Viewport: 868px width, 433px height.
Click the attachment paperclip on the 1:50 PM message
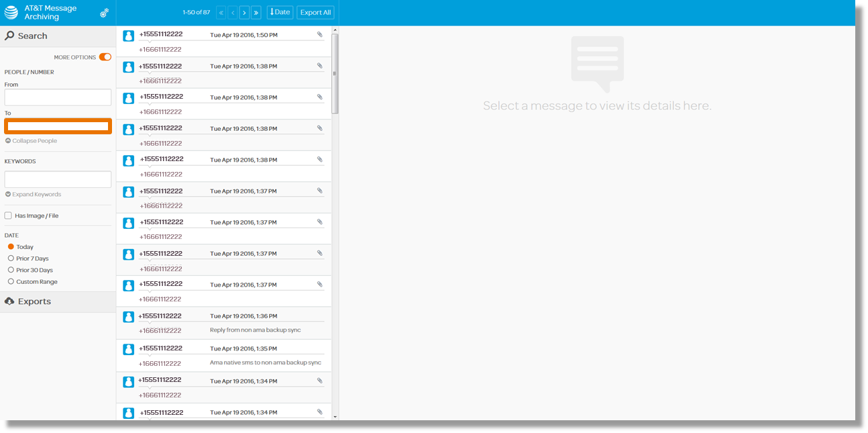320,34
